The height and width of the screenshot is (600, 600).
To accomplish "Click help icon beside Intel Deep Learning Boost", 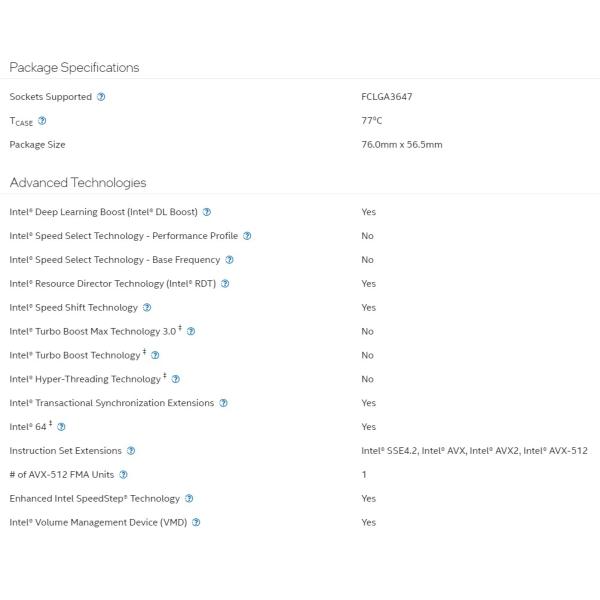I will click(207, 212).
